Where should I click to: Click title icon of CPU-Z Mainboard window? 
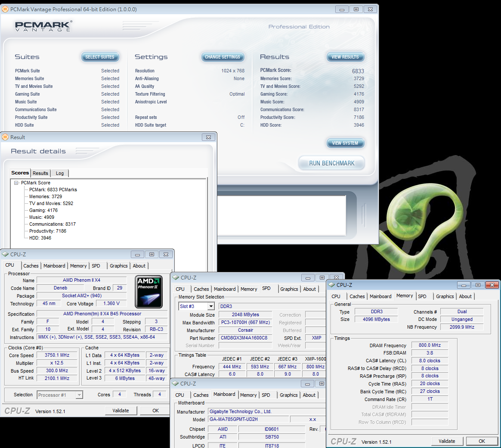tap(176, 383)
